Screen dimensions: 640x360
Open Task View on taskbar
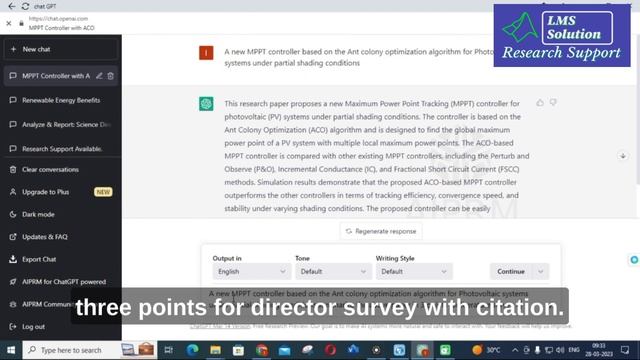(168, 350)
